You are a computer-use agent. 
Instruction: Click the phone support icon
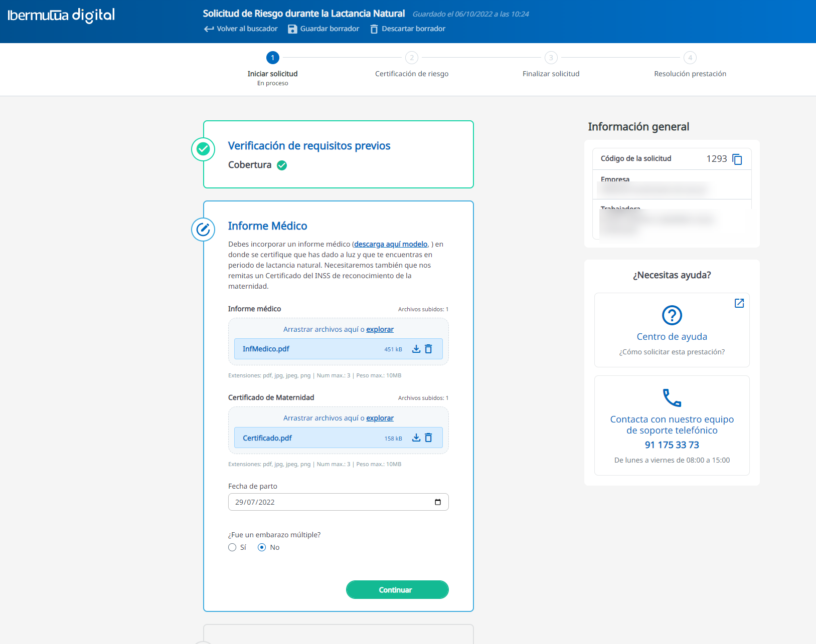click(672, 398)
